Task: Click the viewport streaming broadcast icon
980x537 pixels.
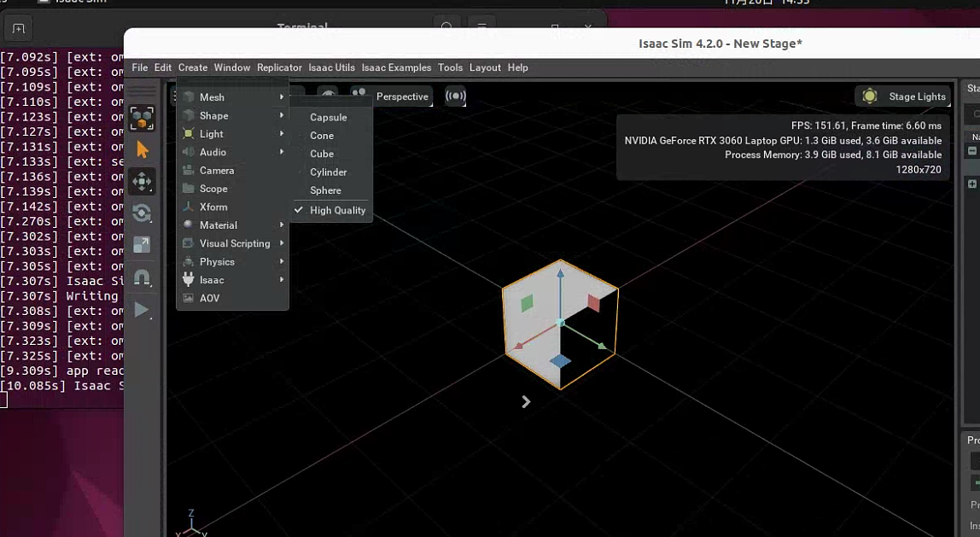Action: tap(456, 96)
